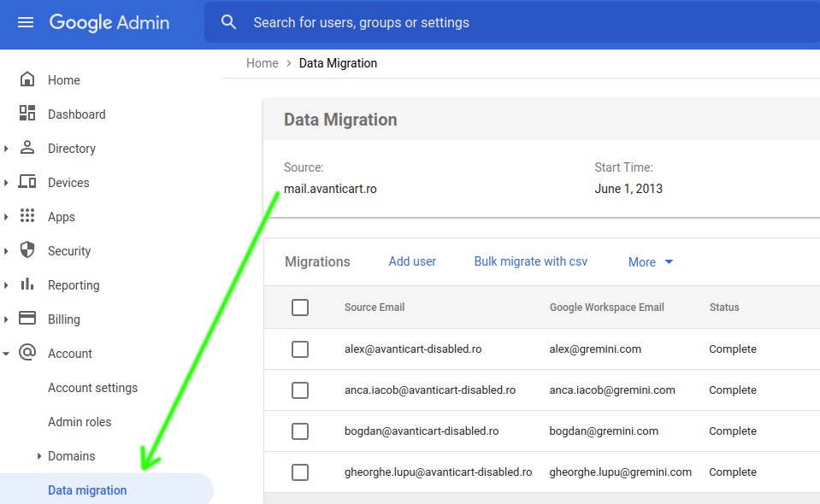Click the Billing credit-card icon

27,318
